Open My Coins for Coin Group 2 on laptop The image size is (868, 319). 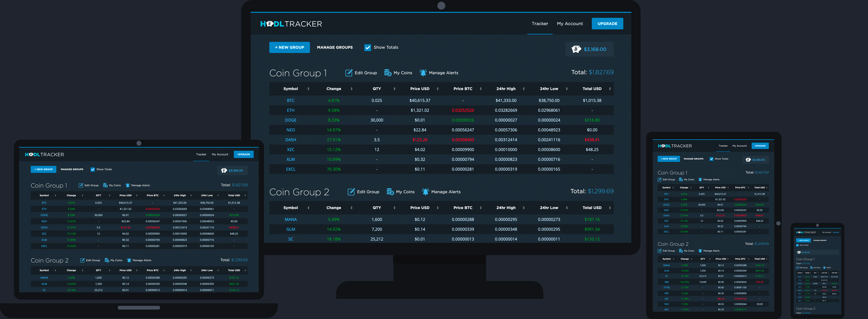[x=113, y=260]
